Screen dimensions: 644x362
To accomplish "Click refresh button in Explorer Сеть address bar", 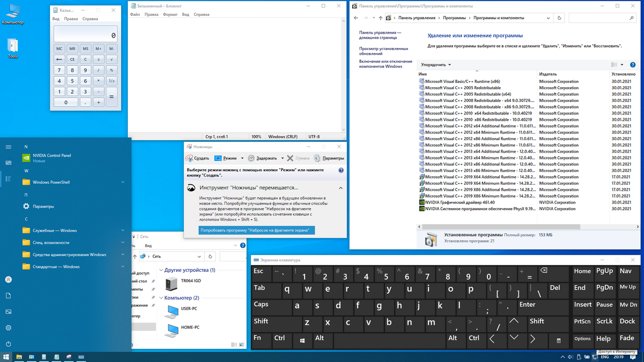I will point(210,257).
